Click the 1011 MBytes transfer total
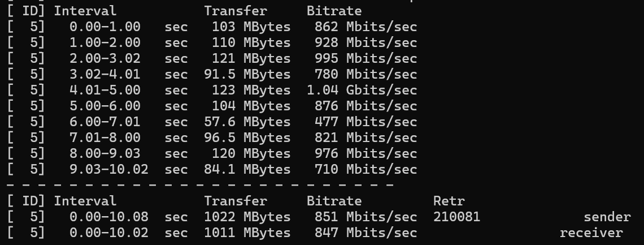The width and height of the screenshot is (644, 245). click(x=247, y=233)
